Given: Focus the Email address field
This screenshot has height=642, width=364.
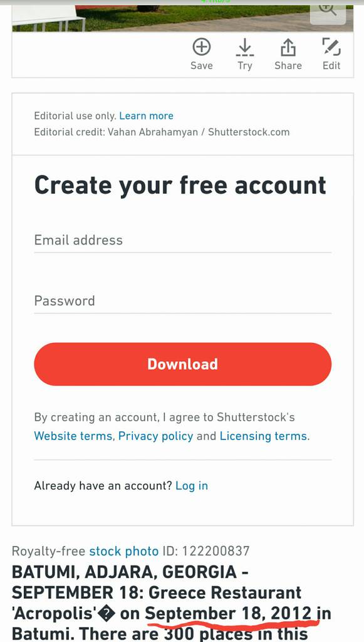Looking at the screenshot, I should click(x=182, y=240).
